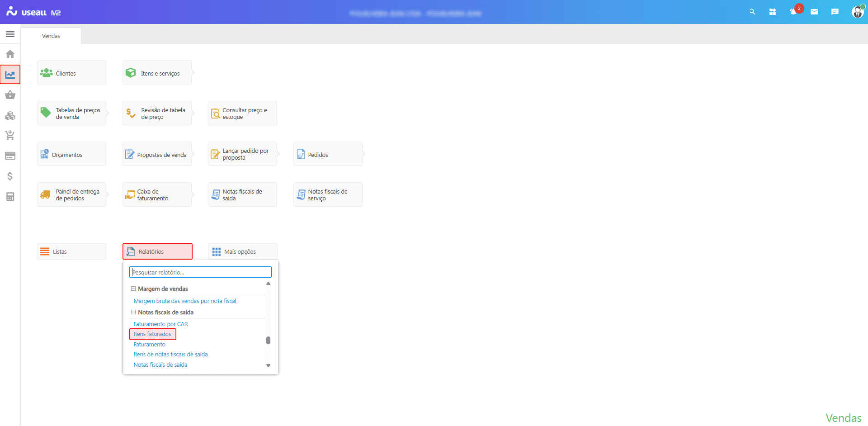This screenshot has height=426, width=868.
Task: Open the notifications bell icon
Action: click(x=793, y=12)
